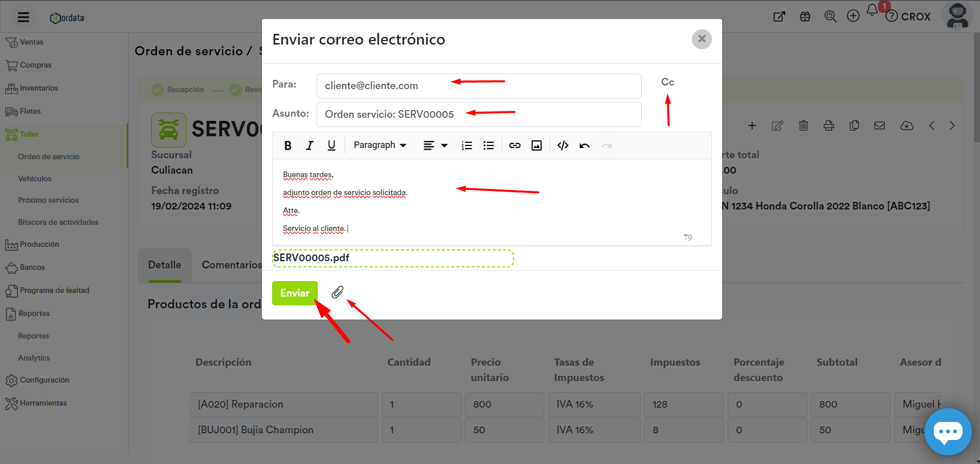Image resolution: width=980 pixels, height=464 pixels.
Task: Open the live chat bubble
Action: pyautogui.click(x=948, y=431)
